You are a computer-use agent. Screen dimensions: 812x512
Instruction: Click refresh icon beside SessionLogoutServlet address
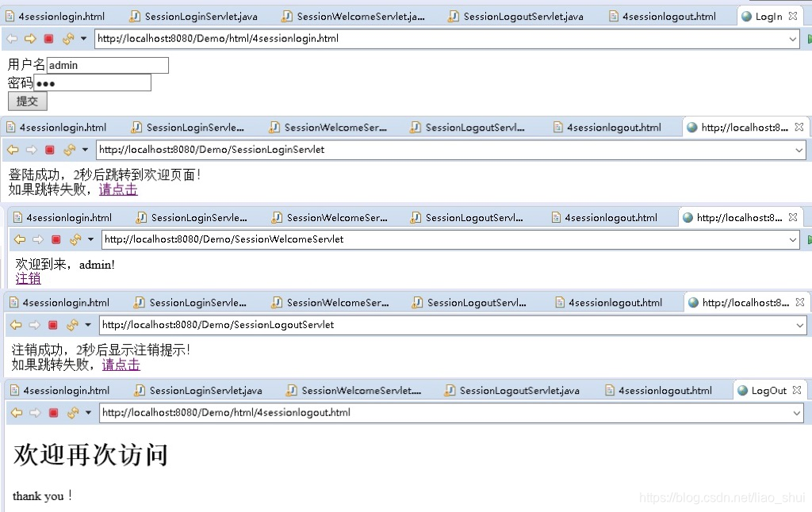click(72, 325)
